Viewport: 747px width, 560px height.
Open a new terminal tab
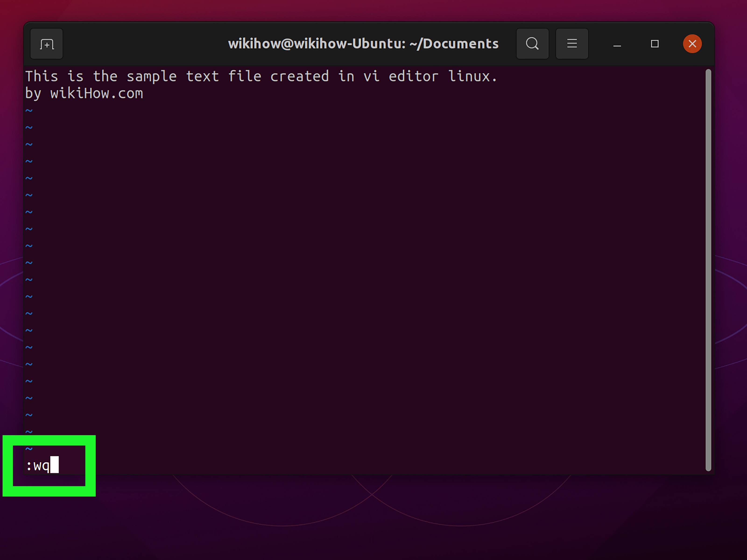coord(47,44)
